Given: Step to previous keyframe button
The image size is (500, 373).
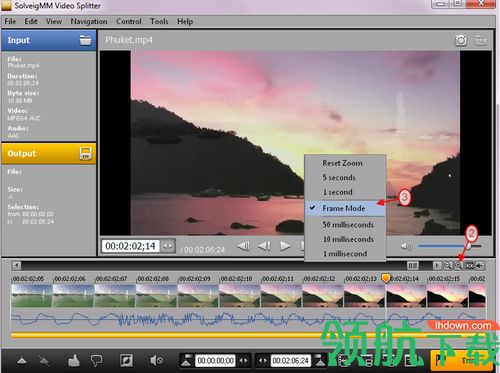Looking at the screenshot, I should pyautogui.click(x=244, y=246).
